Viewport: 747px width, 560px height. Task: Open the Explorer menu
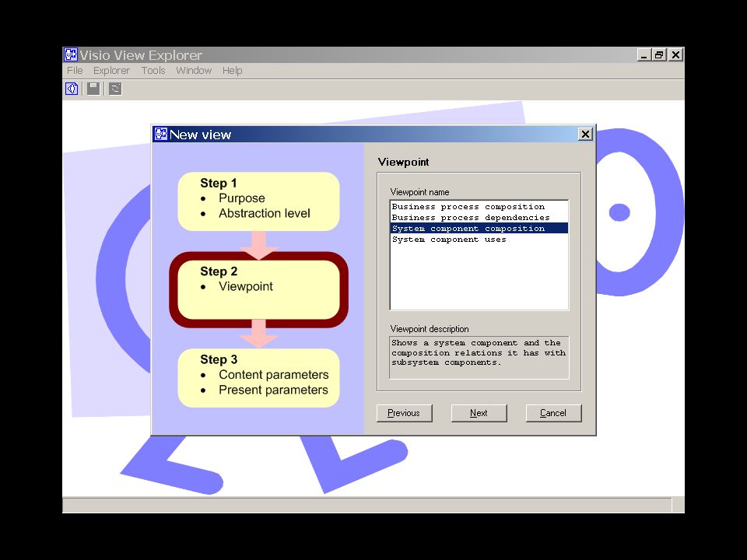pyautogui.click(x=111, y=71)
